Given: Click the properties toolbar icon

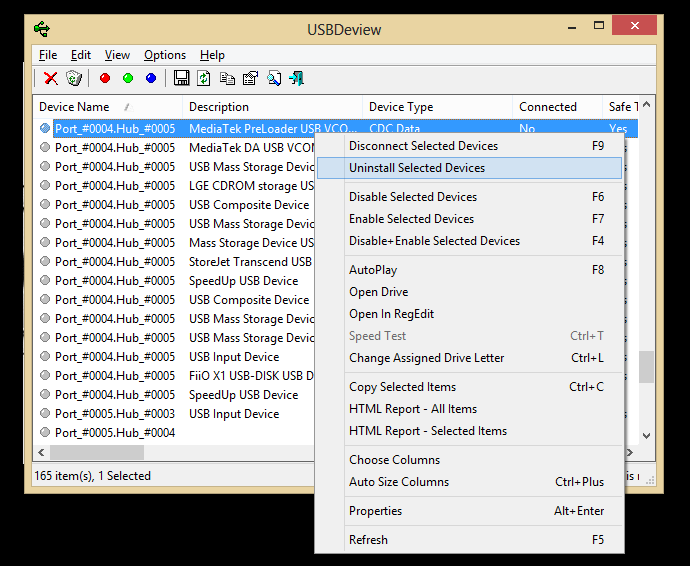Looking at the screenshot, I should click(250, 78).
